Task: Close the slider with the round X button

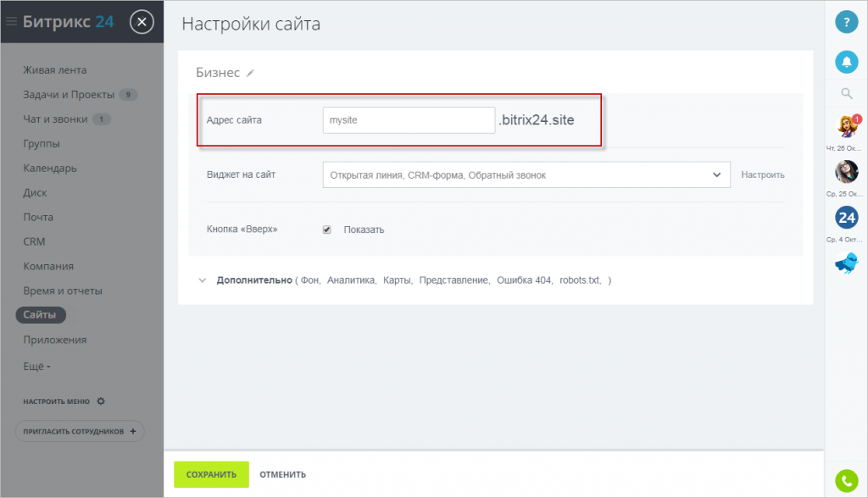Action: point(142,22)
